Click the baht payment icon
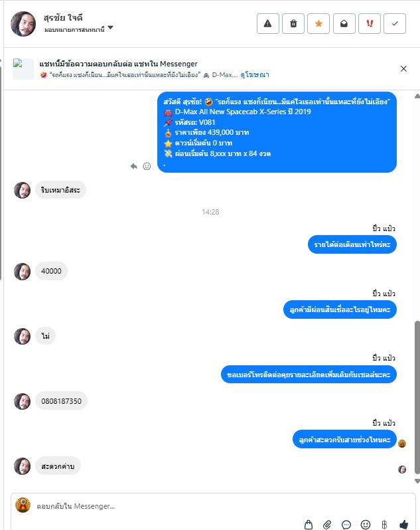Image resolution: width=420 pixels, height=530 pixels. 384,524
